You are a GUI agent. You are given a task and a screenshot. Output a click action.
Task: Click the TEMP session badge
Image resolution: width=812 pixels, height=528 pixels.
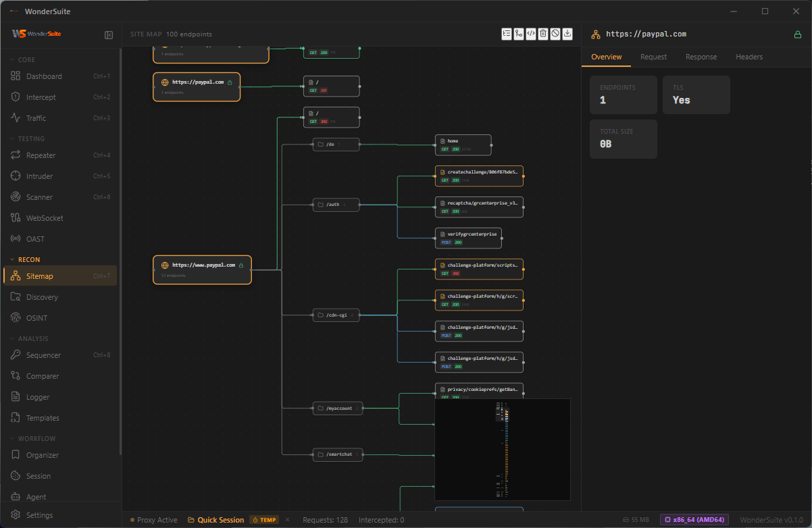coord(264,520)
